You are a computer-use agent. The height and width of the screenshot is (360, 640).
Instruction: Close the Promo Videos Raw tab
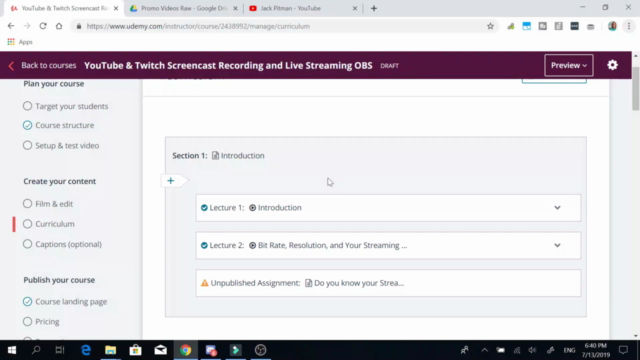tap(235, 8)
